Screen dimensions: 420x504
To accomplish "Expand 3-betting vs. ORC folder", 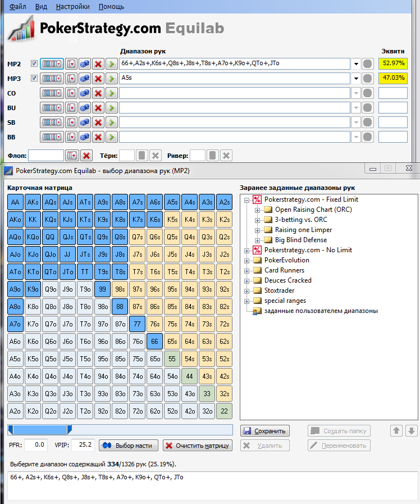I will [x=257, y=220].
